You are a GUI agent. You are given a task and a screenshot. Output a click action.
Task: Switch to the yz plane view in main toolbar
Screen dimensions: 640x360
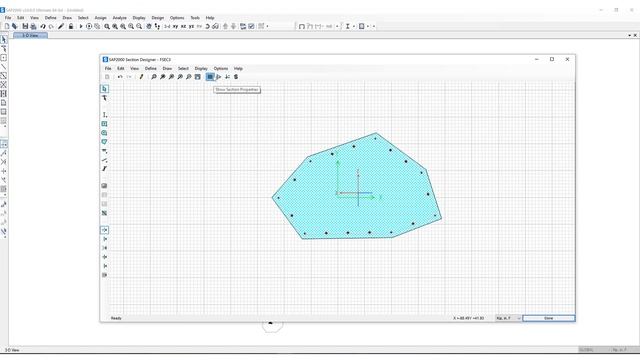(191, 26)
